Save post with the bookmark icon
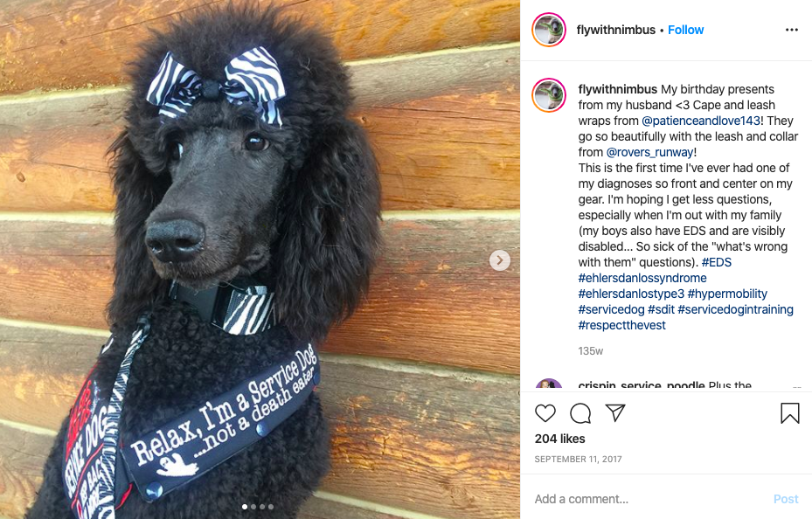The width and height of the screenshot is (812, 519). (x=790, y=413)
